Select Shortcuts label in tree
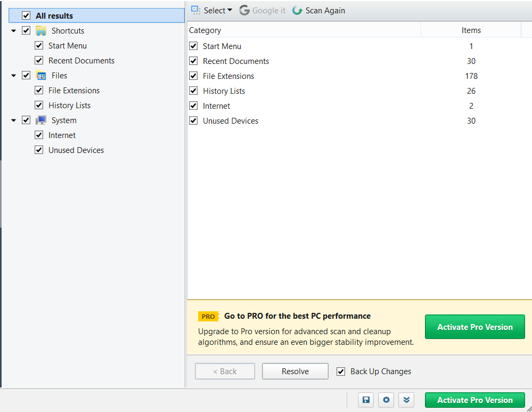Viewport: 532px width, 412px height. coord(68,30)
